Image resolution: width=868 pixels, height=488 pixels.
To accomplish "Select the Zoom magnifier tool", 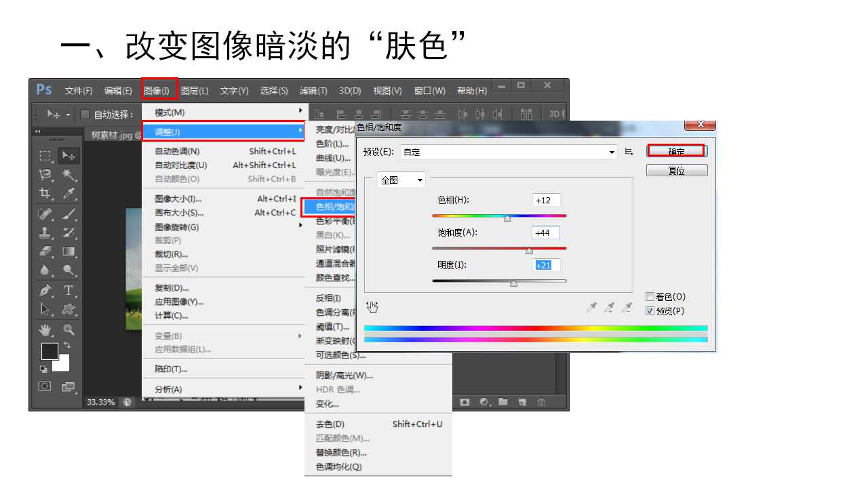I will pos(68,330).
